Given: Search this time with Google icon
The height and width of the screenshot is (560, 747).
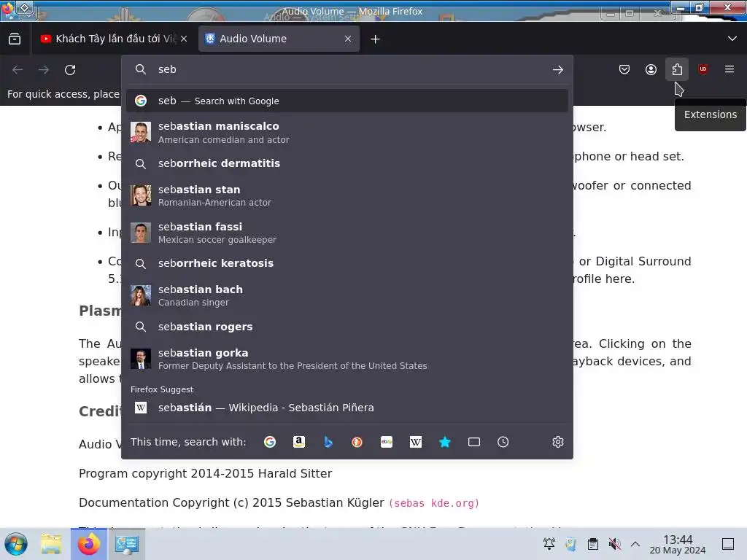Looking at the screenshot, I should [270, 442].
